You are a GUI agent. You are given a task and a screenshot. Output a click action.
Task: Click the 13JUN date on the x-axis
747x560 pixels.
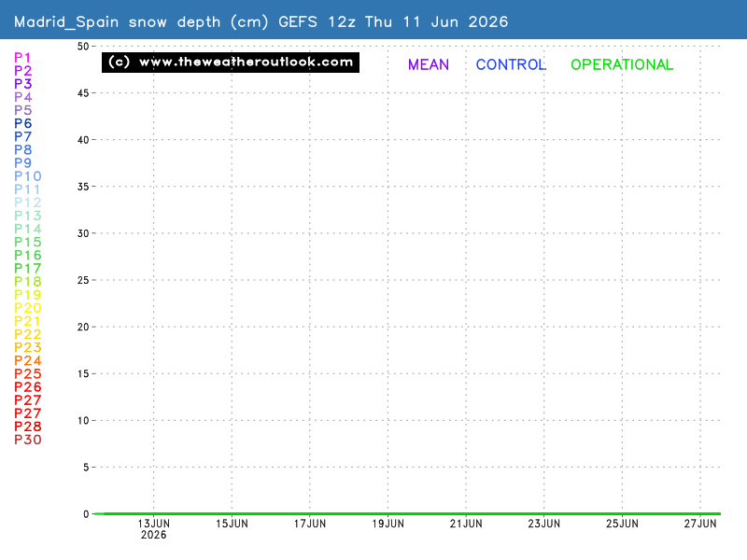click(x=153, y=524)
